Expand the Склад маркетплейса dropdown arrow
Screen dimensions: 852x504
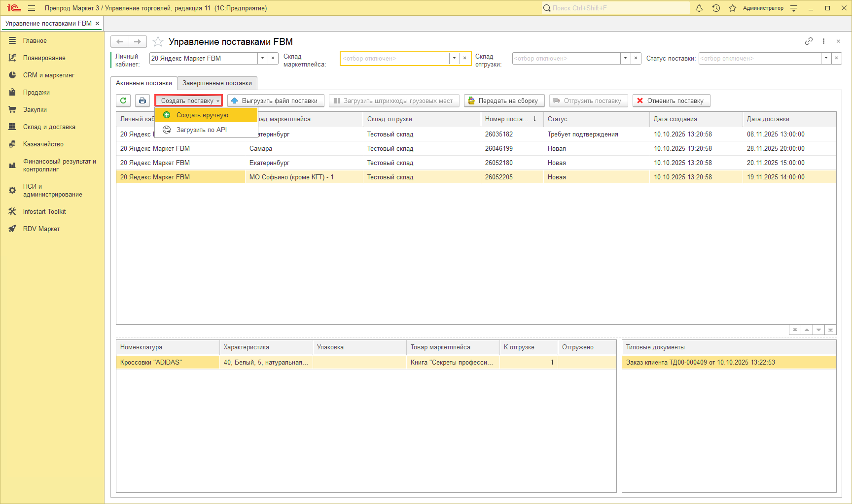[x=454, y=58]
